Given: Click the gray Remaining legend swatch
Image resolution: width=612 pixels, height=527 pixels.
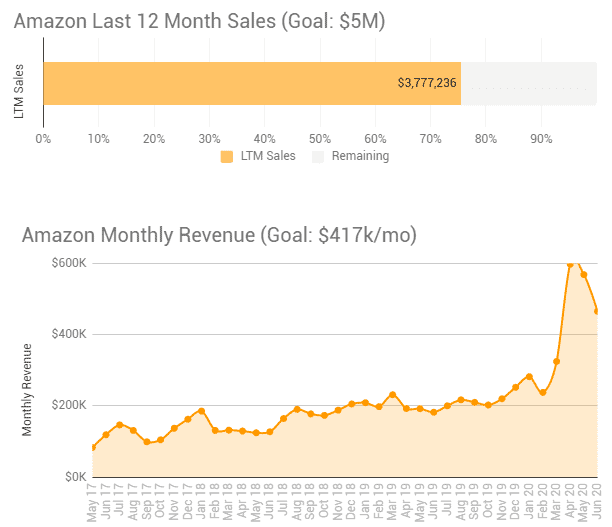Looking at the screenshot, I should pos(319,156).
